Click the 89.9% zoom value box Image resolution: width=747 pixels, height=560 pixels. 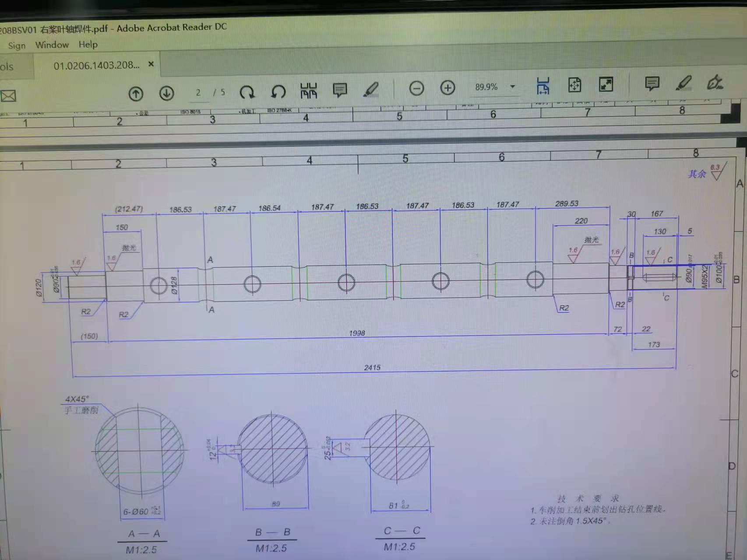click(x=486, y=87)
